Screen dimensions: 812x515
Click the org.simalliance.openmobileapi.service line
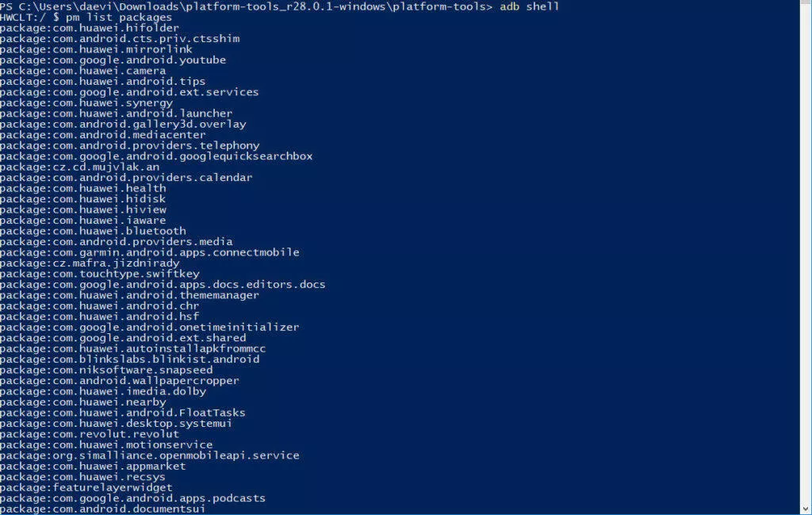150,455
